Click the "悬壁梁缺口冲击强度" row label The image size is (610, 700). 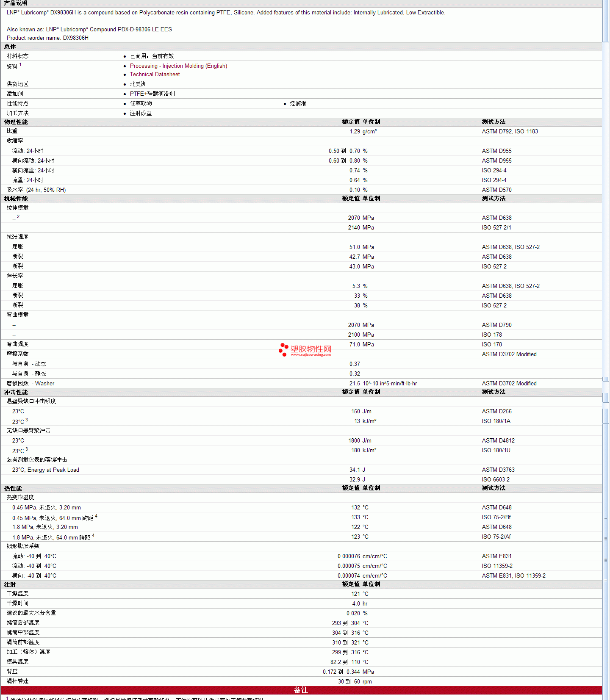coord(31,401)
